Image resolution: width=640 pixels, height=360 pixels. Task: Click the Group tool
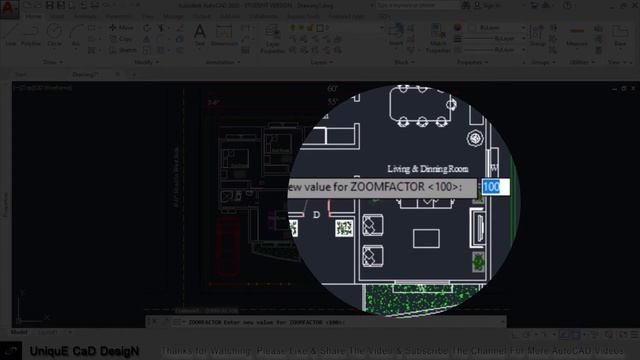tap(538, 35)
